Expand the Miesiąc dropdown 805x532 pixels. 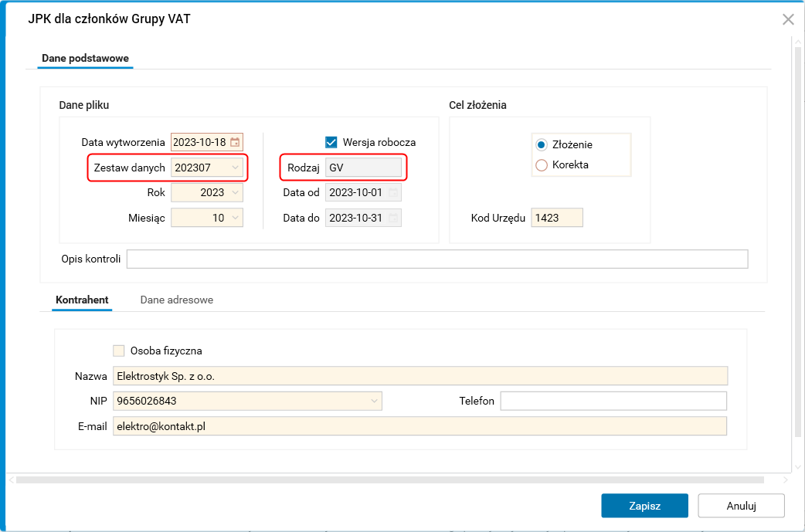click(x=235, y=218)
